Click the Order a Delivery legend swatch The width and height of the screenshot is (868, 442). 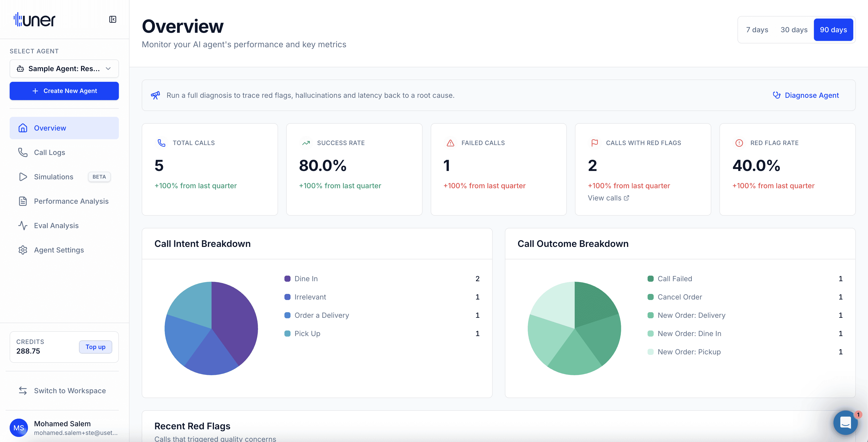pos(287,315)
